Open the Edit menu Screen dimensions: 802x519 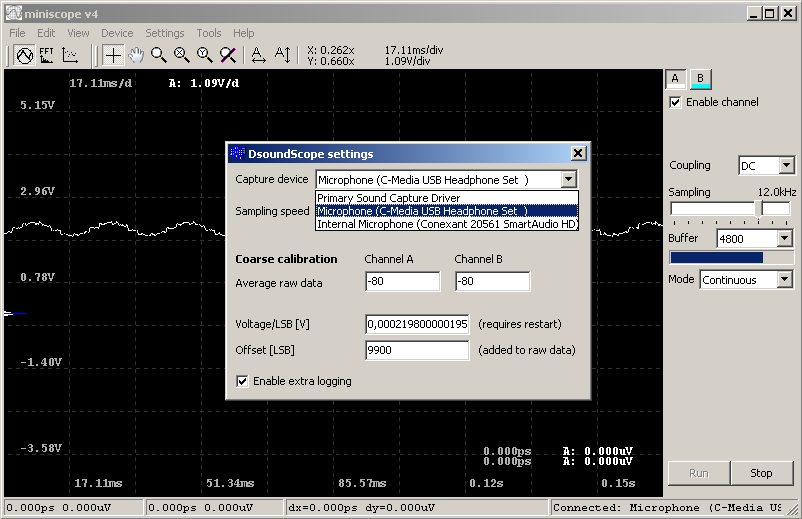click(x=46, y=33)
